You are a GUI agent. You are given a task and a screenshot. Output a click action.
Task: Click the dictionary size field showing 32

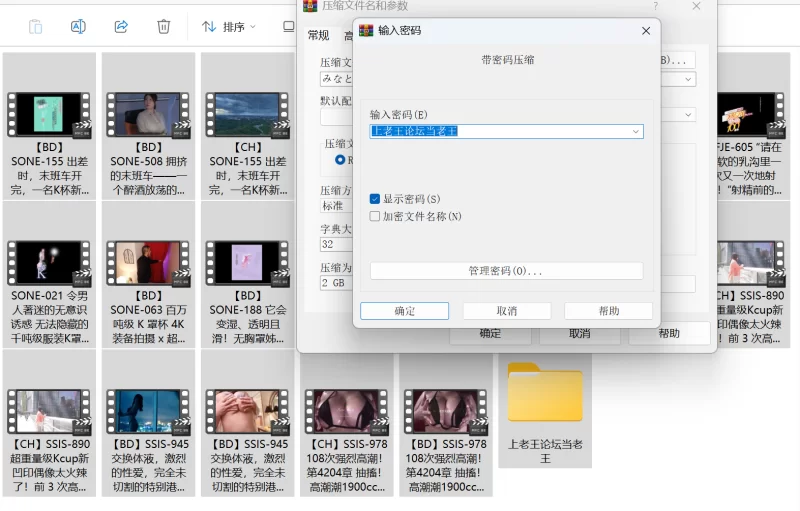(336, 244)
